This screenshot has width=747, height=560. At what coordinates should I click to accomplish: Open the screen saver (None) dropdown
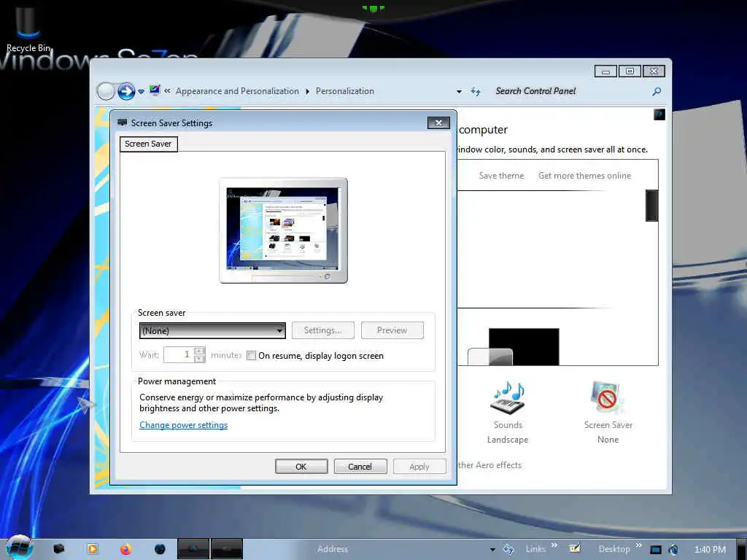pos(212,330)
